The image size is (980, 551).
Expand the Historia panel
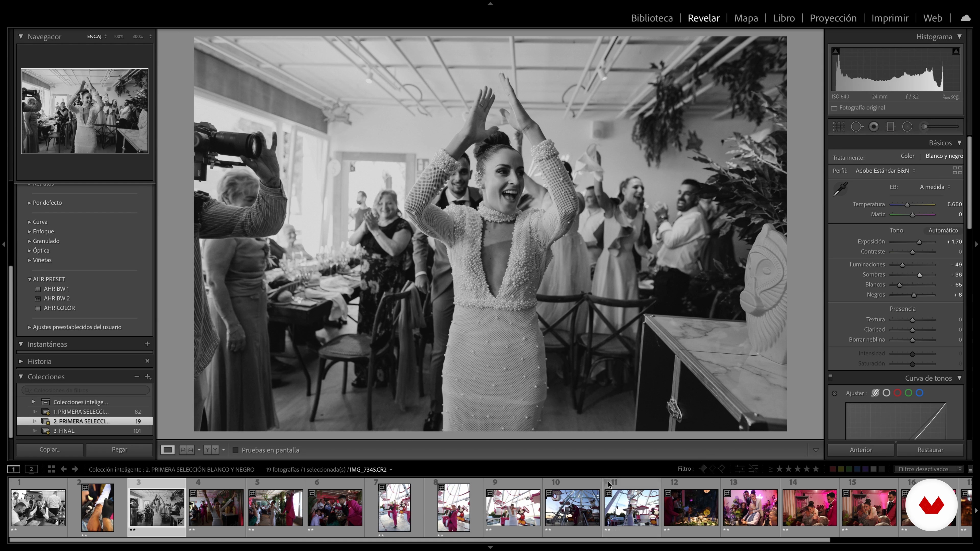tap(20, 361)
